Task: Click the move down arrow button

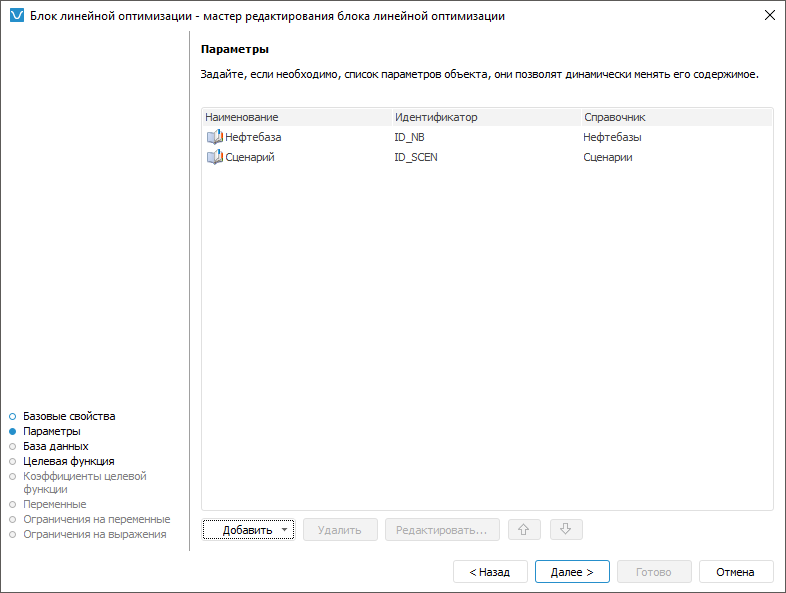Action: pos(565,530)
